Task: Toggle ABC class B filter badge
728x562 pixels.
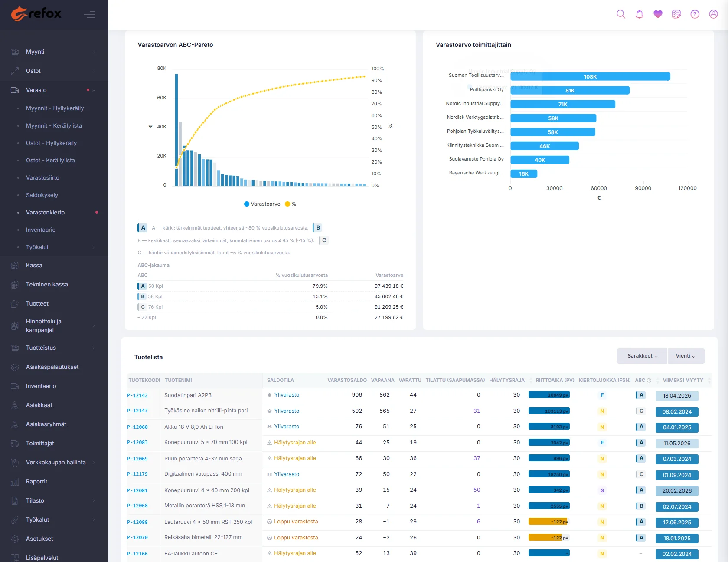Action: pos(318,228)
